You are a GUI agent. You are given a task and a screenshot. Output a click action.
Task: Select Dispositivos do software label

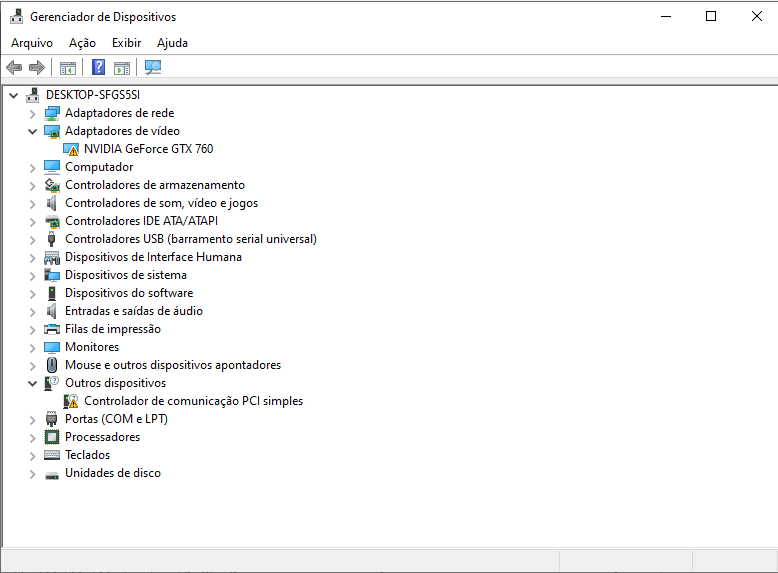tap(129, 293)
